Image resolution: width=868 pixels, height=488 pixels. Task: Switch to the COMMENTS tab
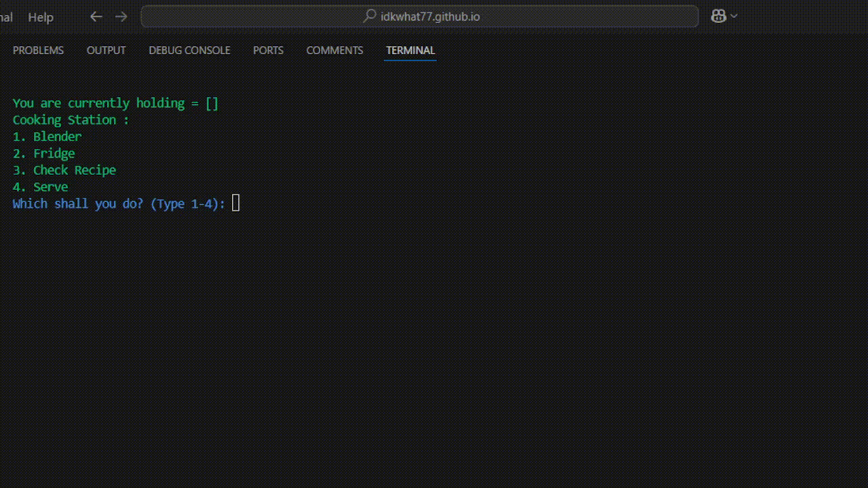click(x=334, y=50)
